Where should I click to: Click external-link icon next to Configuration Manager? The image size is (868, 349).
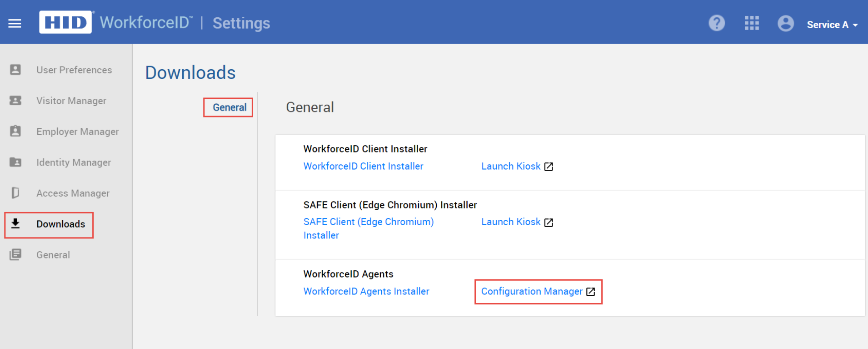[x=590, y=292]
